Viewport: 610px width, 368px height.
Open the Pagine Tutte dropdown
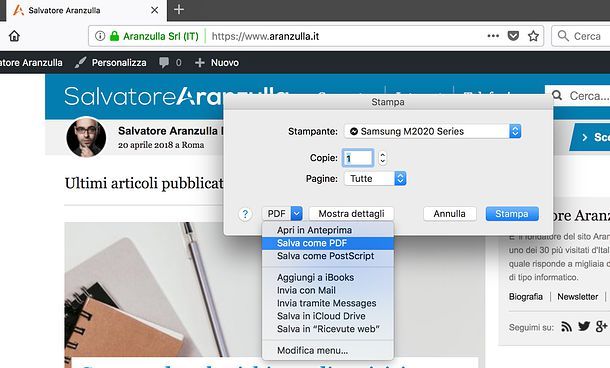[x=375, y=179]
